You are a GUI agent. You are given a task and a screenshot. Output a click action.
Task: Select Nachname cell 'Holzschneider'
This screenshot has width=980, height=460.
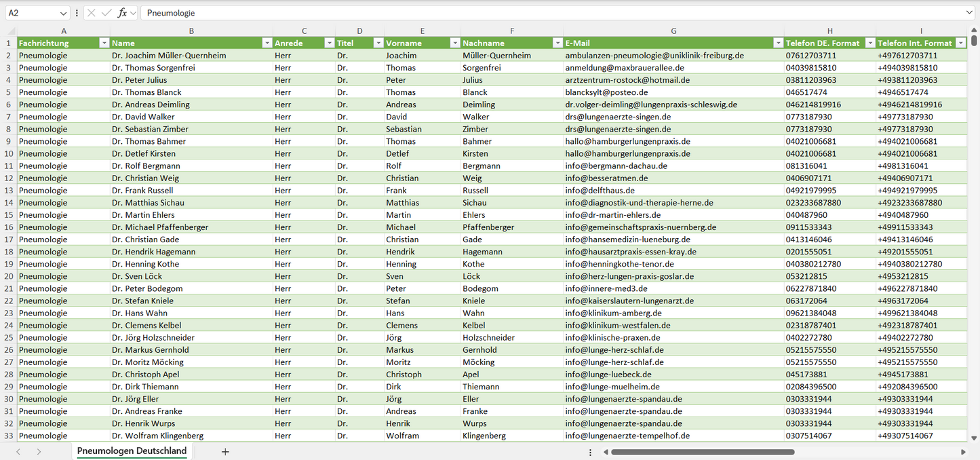tap(512, 337)
